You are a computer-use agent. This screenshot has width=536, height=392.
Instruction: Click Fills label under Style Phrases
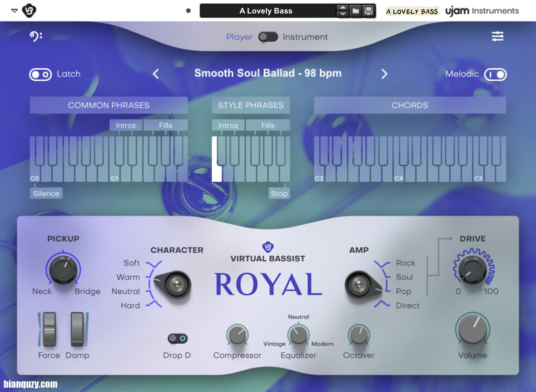point(268,125)
